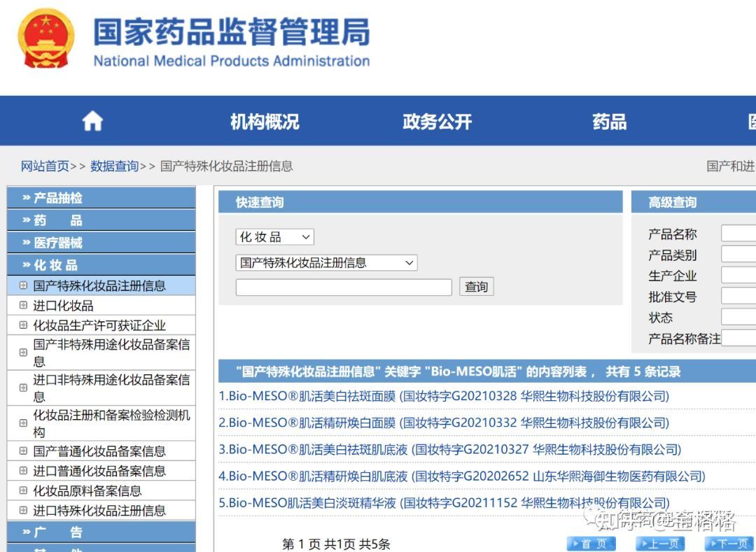Click the 数据查询 breadcrumb link
756x552 pixels.
click(x=114, y=167)
